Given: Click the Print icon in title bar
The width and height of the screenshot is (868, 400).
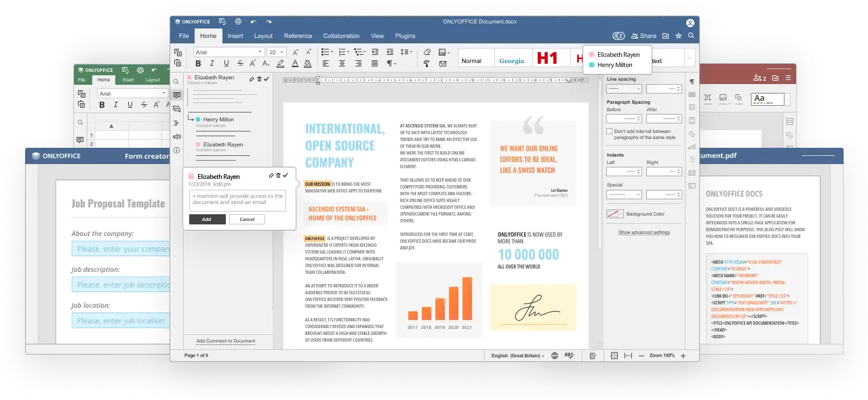Looking at the screenshot, I should (238, 22).
